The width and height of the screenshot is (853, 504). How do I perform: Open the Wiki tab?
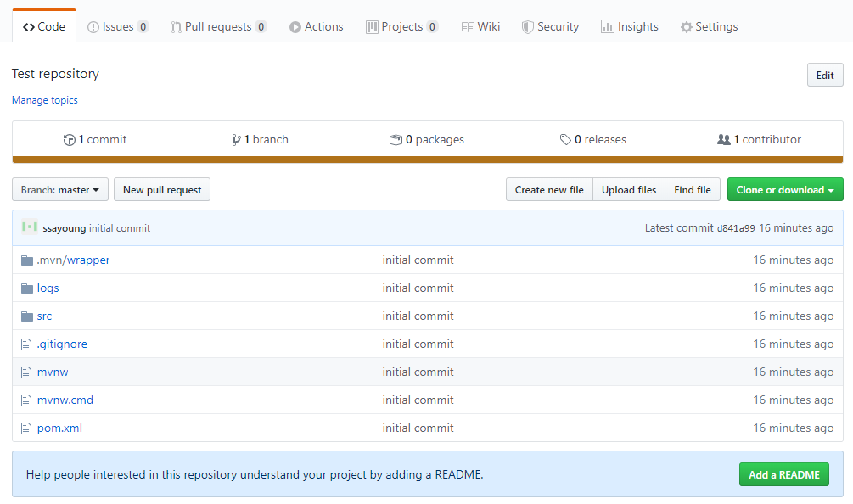pos(481,26)
